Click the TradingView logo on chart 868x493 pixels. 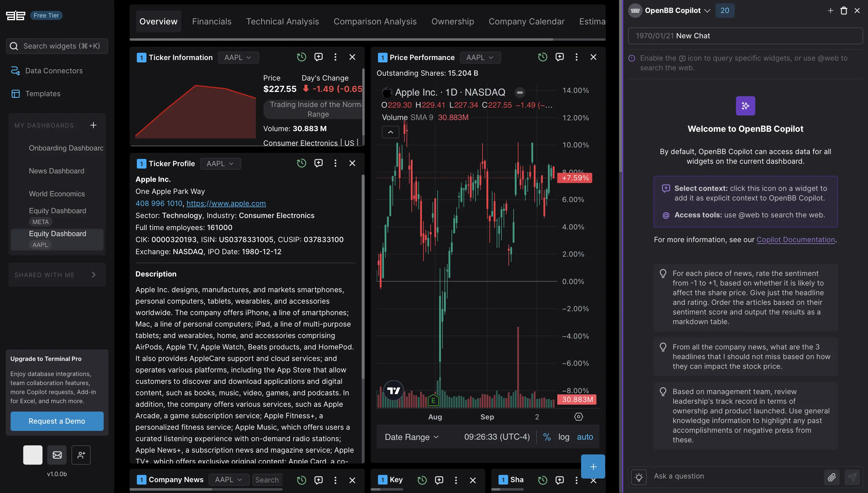point(394,391)
